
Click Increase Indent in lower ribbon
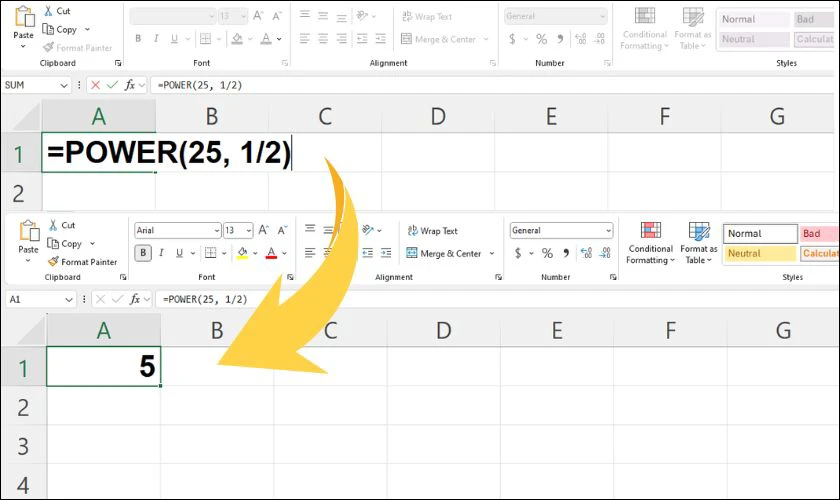coord(386,252)
